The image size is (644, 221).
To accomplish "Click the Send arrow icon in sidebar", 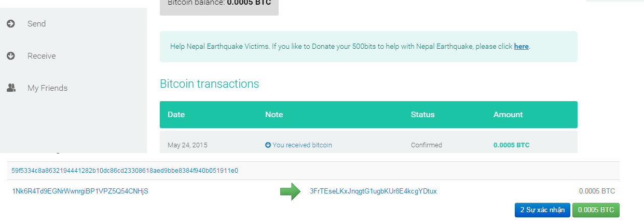I will 11,24.
